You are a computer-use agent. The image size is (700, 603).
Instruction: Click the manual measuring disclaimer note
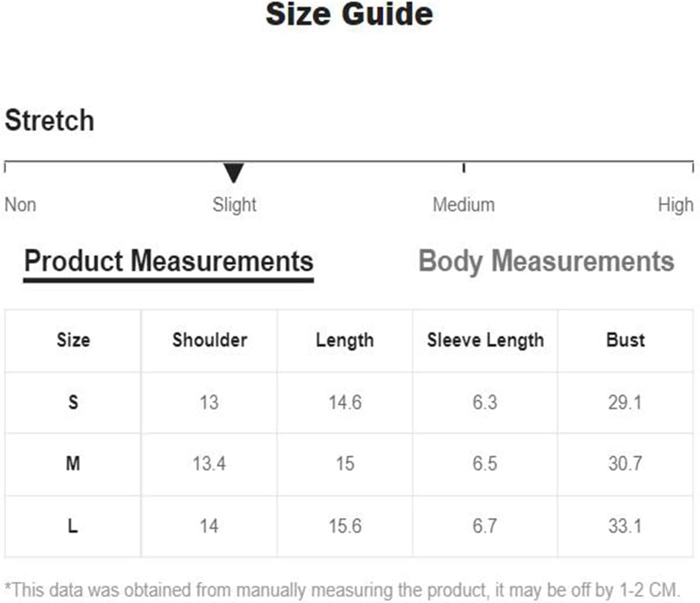tap(342, 590)
